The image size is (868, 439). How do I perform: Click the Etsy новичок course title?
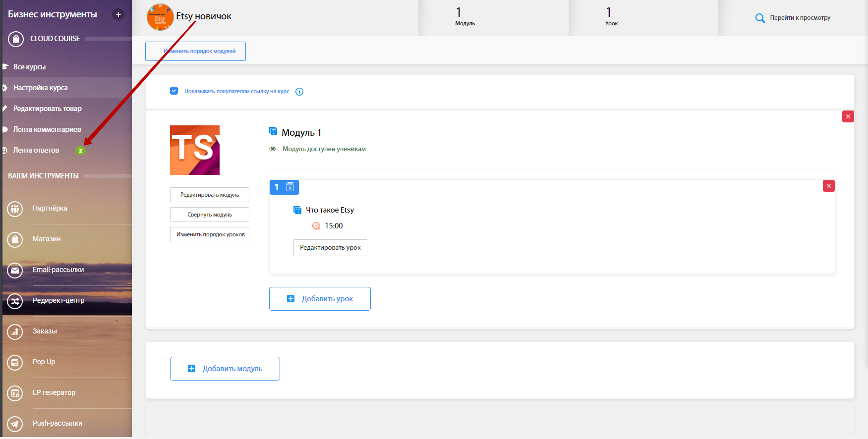[x=204, y=16]
